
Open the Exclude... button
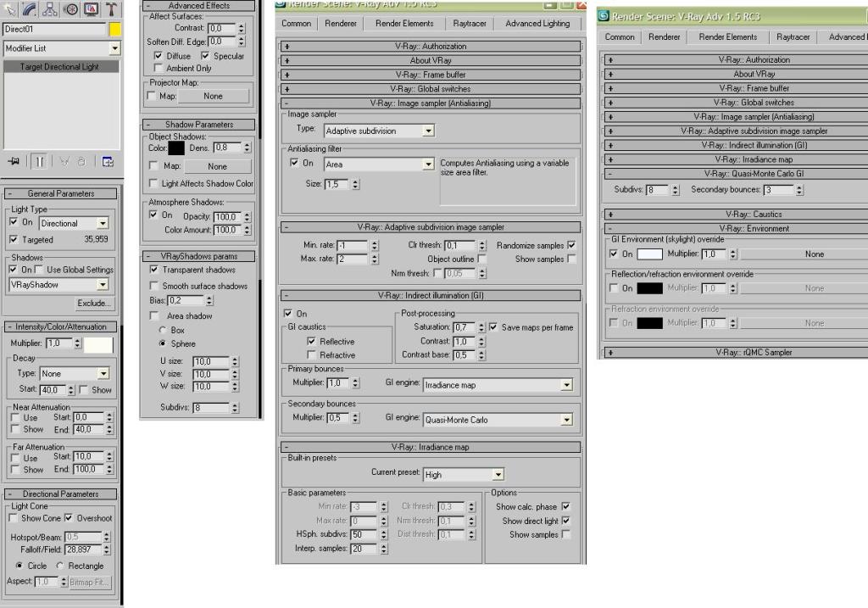click(94, 303)
